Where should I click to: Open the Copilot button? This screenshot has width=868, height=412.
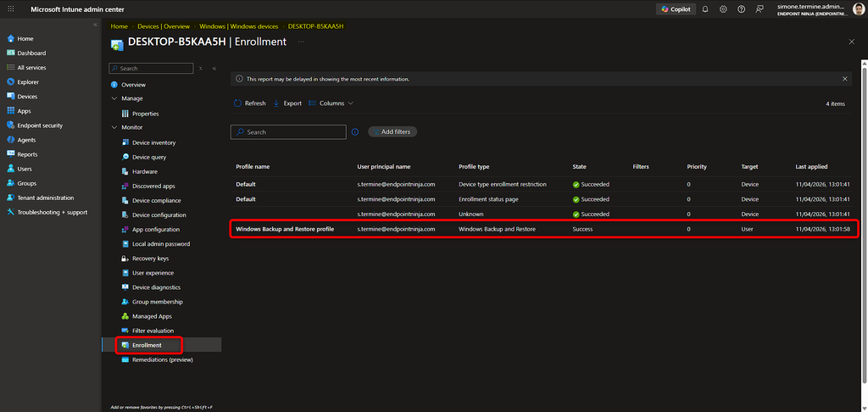coord(676,9)
